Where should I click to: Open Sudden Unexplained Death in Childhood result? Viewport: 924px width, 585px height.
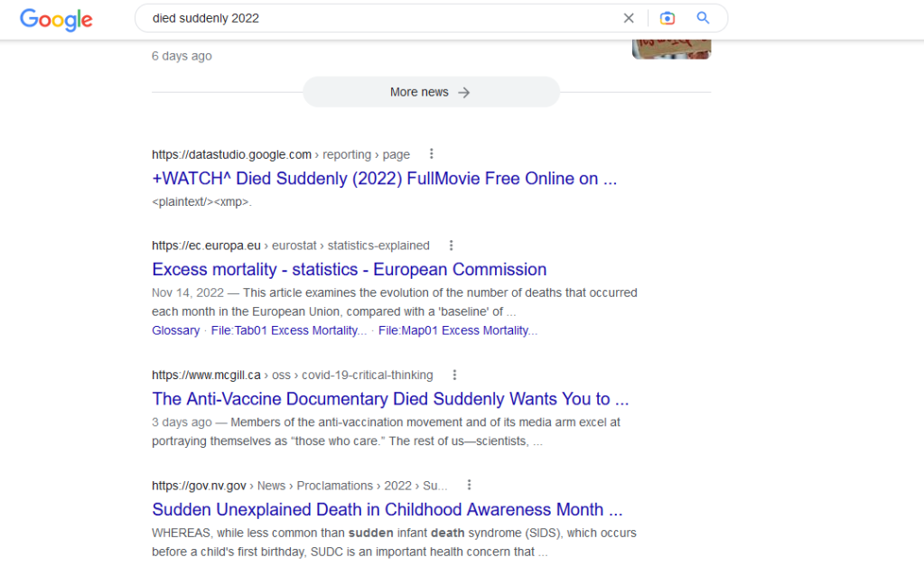pyautogui.click(x=387, y=509)
